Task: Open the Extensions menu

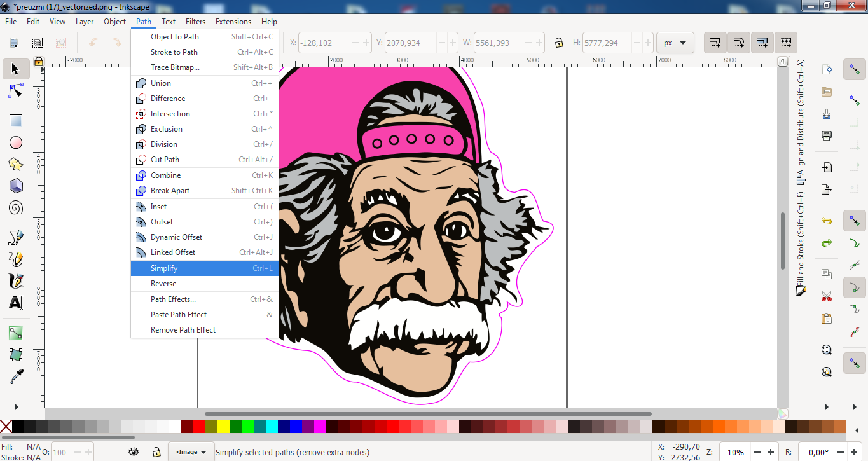Action: (x=233, y=21)
